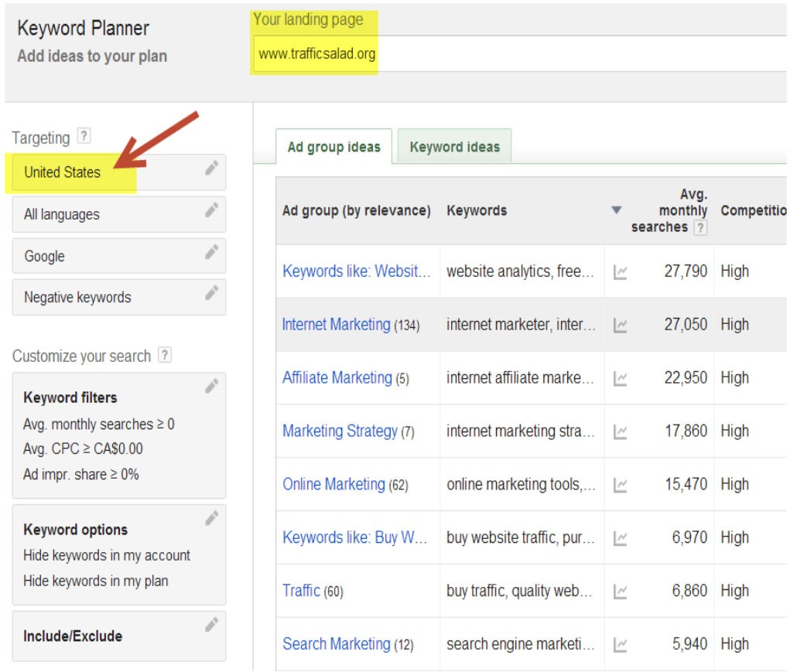Edit the All languages targeting pencil icon
The height and width of the screenshot is (672, 790).
tap(211, 210)
